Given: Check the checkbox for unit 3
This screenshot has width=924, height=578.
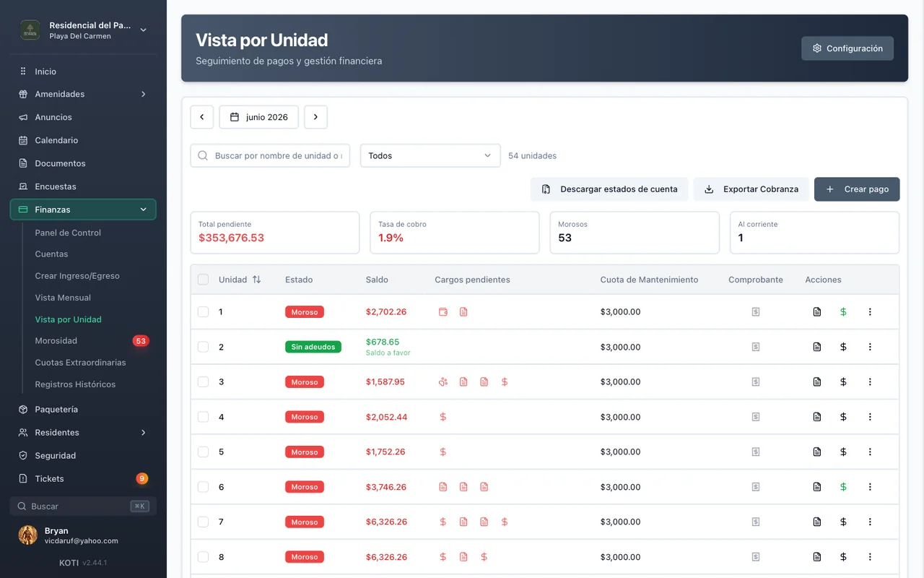Looking at the screenshot, I should (x=203, y=381).
